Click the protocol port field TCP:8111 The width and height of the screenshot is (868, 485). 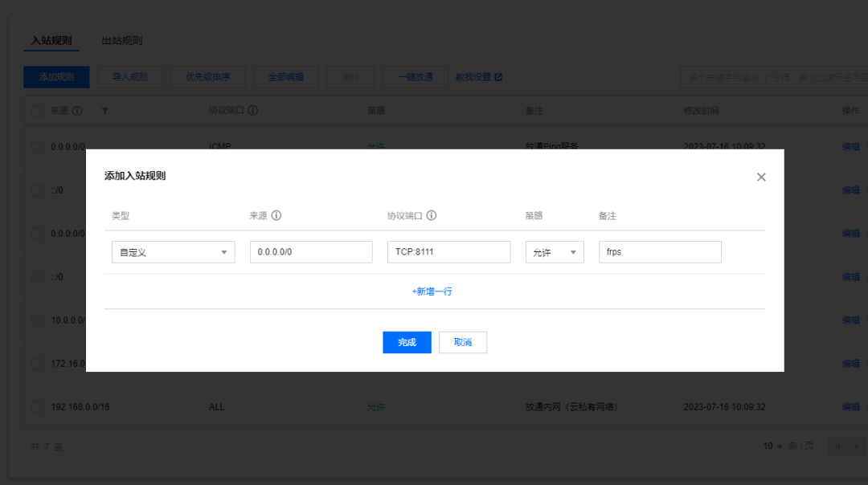click(x=448, y=252)
